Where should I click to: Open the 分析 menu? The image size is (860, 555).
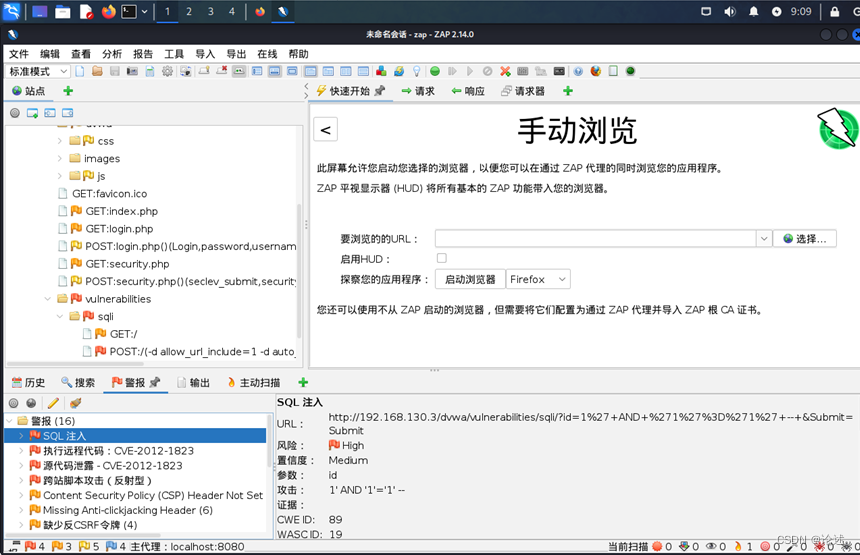pos(112,54)
